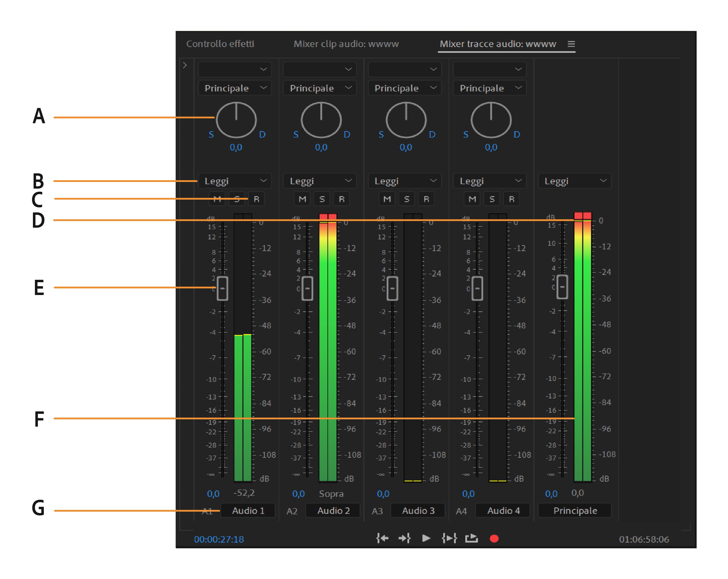Open Audio 1 Leggi automation mode dropdown

235,181
